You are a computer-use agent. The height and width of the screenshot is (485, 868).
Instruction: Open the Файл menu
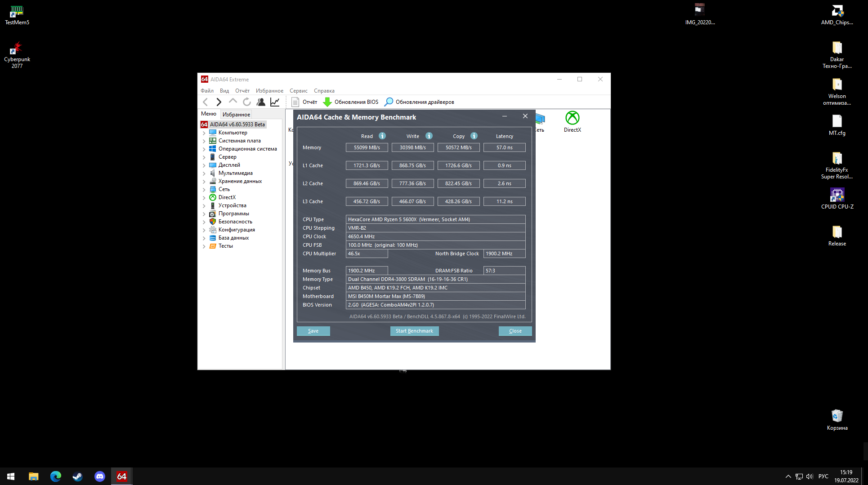click(x=207, y=91)
